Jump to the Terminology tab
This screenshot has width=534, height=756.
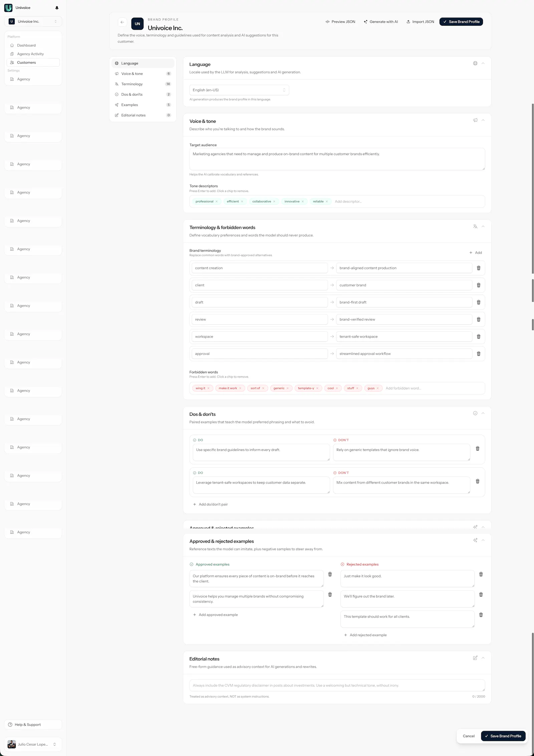tap(143, 84)
